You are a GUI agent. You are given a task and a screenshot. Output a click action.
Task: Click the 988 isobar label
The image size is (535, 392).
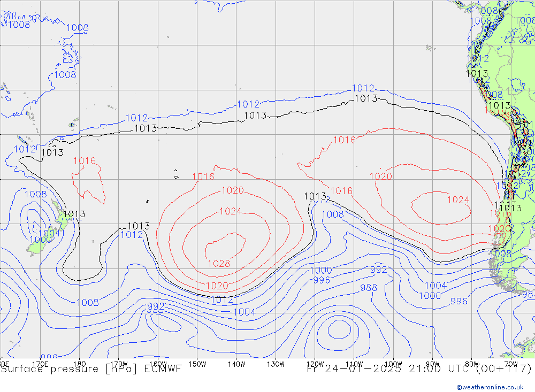point(369,288)
